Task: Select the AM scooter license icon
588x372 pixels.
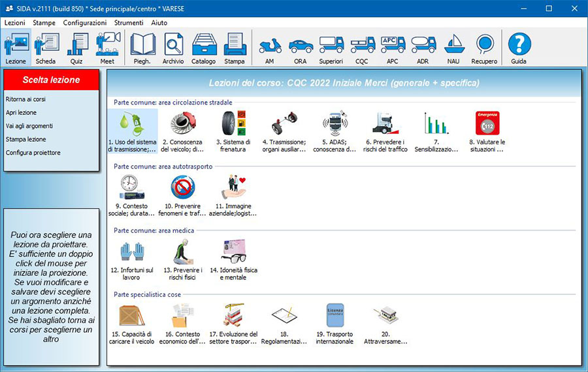Action: [x=270, y=48]
